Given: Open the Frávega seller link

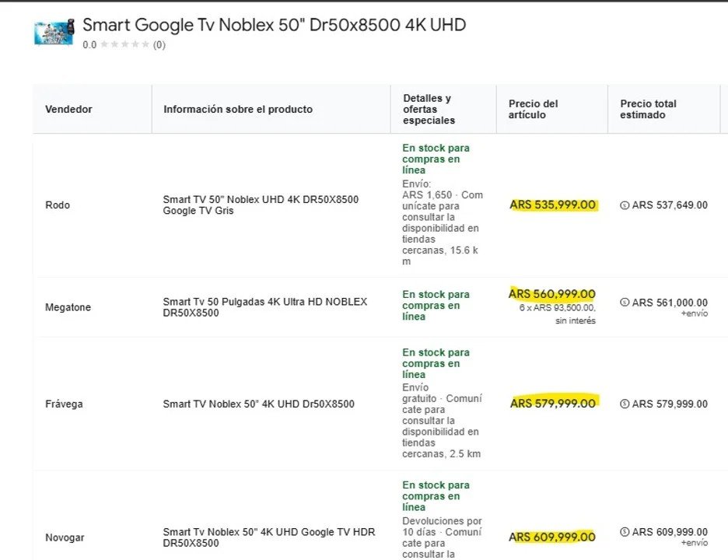Looking at the screenshot, I should tap(64, 404).
